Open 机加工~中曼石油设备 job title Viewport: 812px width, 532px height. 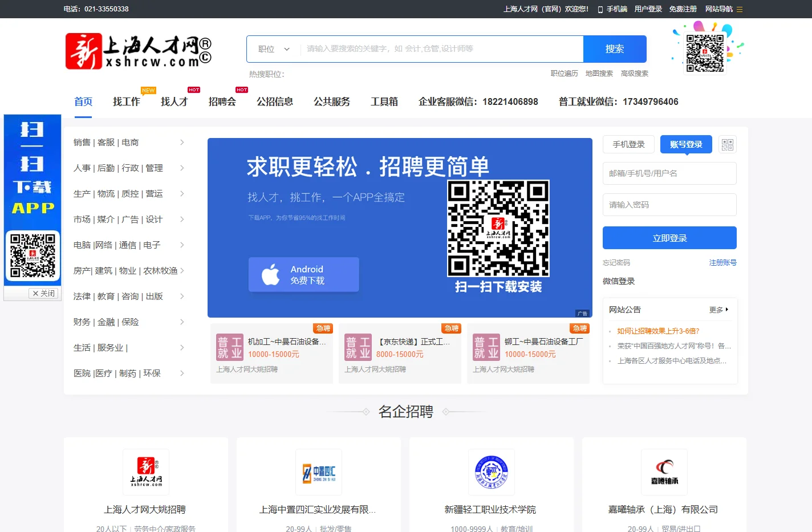pos(287,342)
